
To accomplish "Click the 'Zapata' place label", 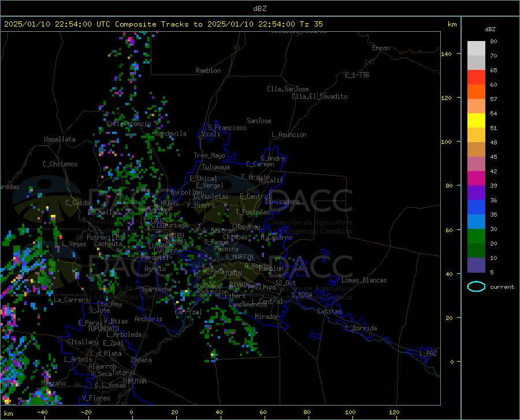I will click(142, 360).
